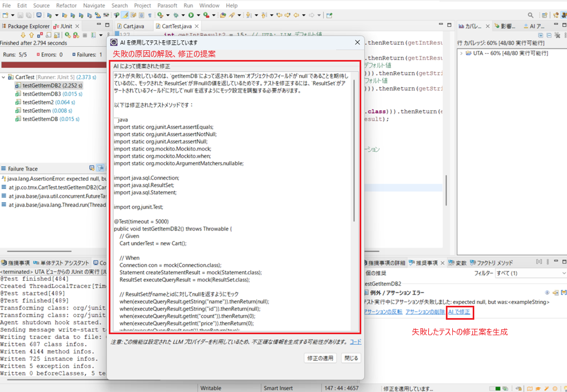Click JUnit Previous Failed Test arrow icon

32,35
